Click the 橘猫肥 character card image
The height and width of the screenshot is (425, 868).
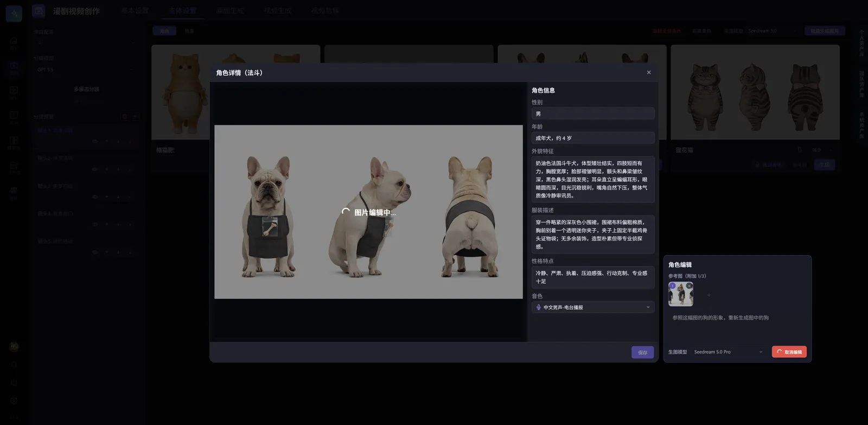tap(235, 93)
